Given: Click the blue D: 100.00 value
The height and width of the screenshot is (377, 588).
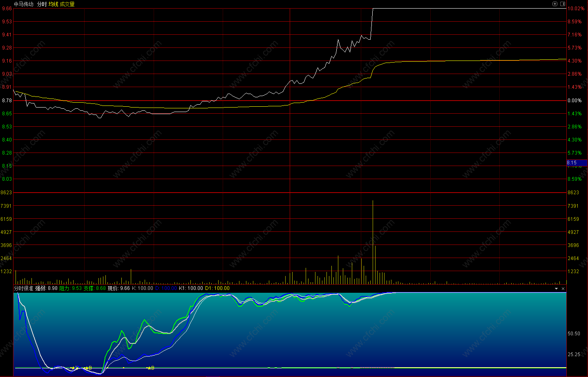Looking at the screenshot, I should tap(166, 288).
